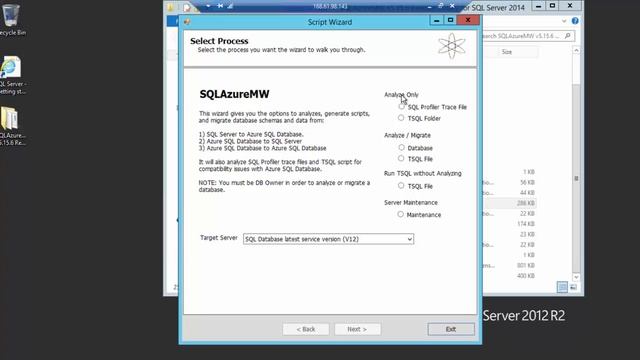This screenshot has height=360, width=640.
Task: Click the Explorer scrollbar down arrow
Action: (576, 277)
